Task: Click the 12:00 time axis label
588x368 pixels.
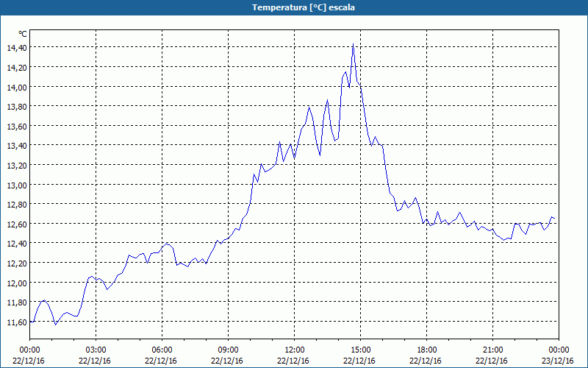Action: coord(295,350)
